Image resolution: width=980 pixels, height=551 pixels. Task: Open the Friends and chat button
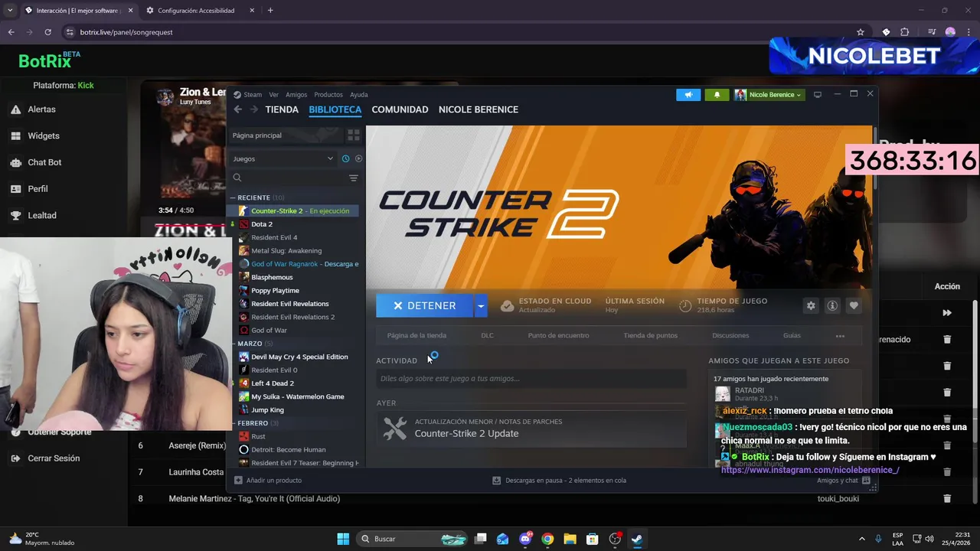pos(844,481)
